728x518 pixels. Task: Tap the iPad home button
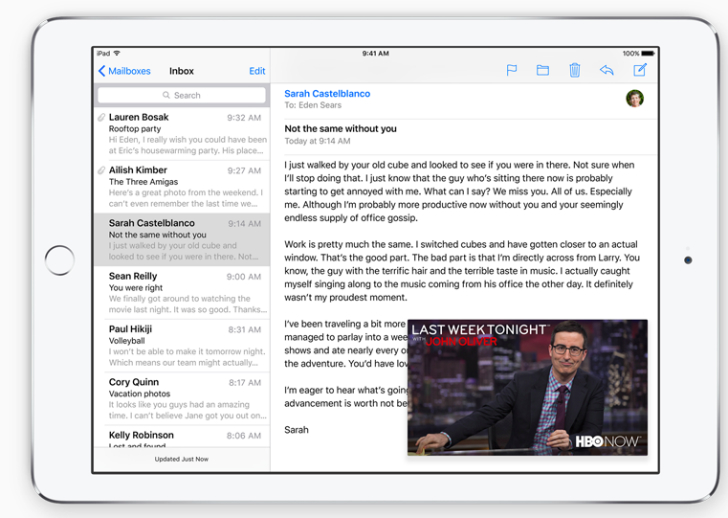pos(60,260)
